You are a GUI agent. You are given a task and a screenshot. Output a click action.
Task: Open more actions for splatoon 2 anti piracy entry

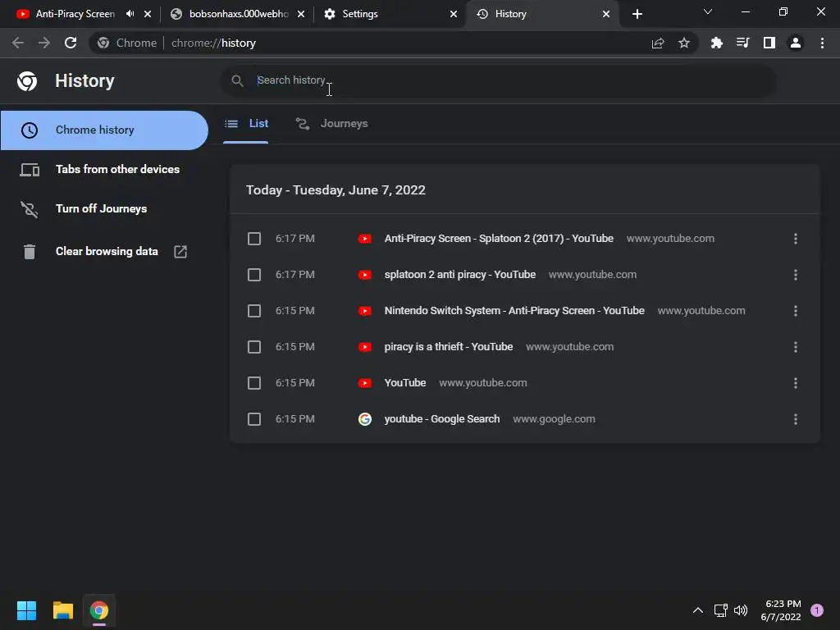coord(796,275)
